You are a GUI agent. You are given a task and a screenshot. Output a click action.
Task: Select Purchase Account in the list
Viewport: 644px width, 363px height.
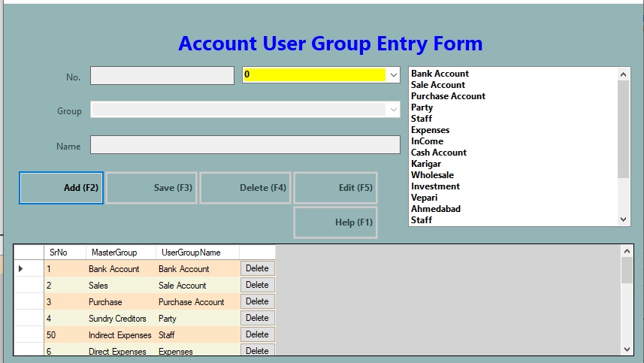click(x=448, y=96)
